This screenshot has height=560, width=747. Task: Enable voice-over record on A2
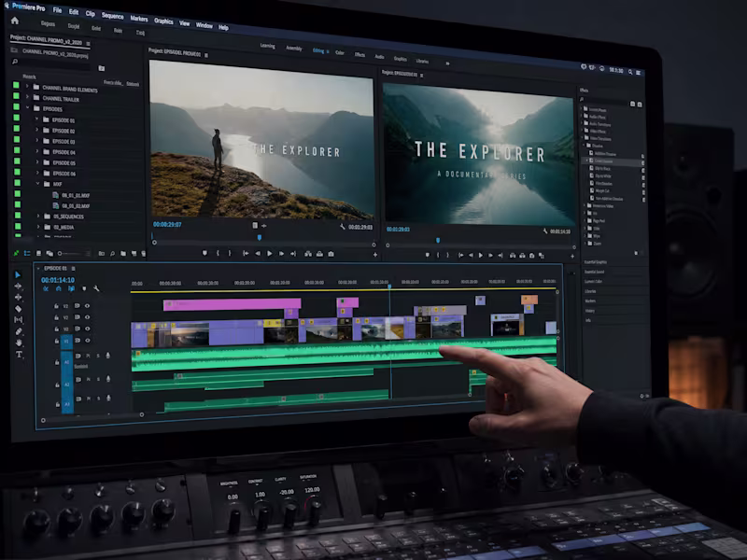point(108,379)
